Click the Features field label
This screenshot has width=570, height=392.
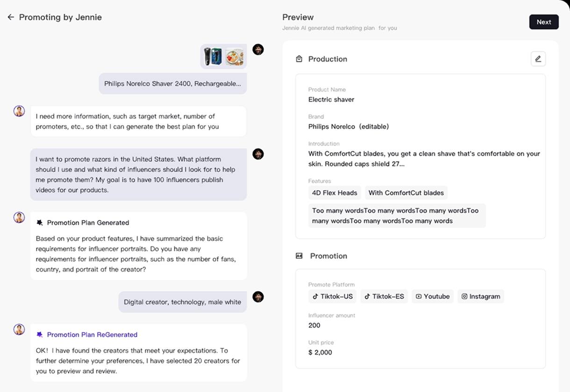(x=320, y=181)
